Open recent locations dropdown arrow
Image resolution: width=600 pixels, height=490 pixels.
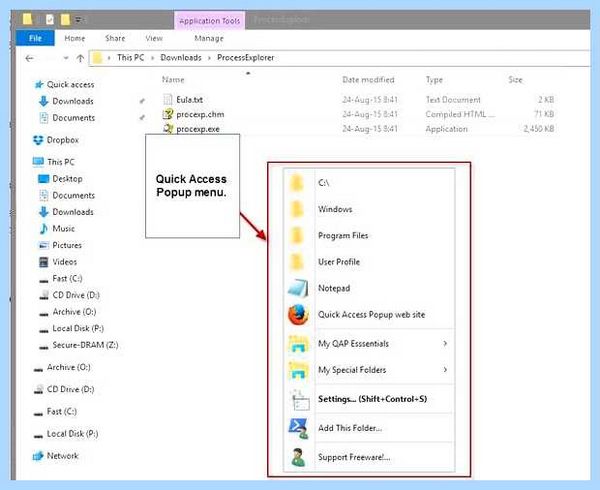(66, 58)
